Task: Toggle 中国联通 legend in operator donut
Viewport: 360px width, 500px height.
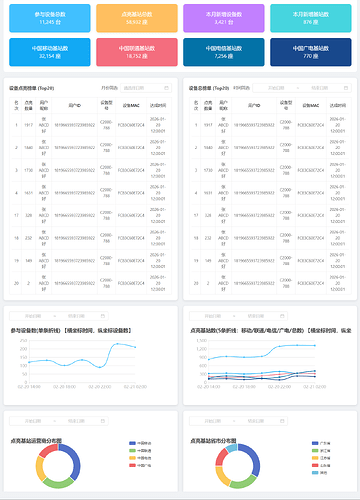Action: (x=140, y=451)
